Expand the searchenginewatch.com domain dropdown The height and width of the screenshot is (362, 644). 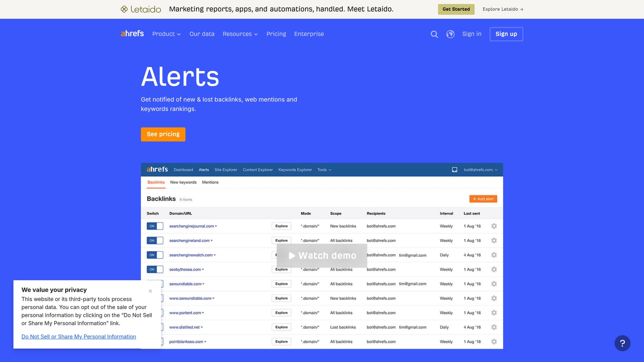point(215,255)
